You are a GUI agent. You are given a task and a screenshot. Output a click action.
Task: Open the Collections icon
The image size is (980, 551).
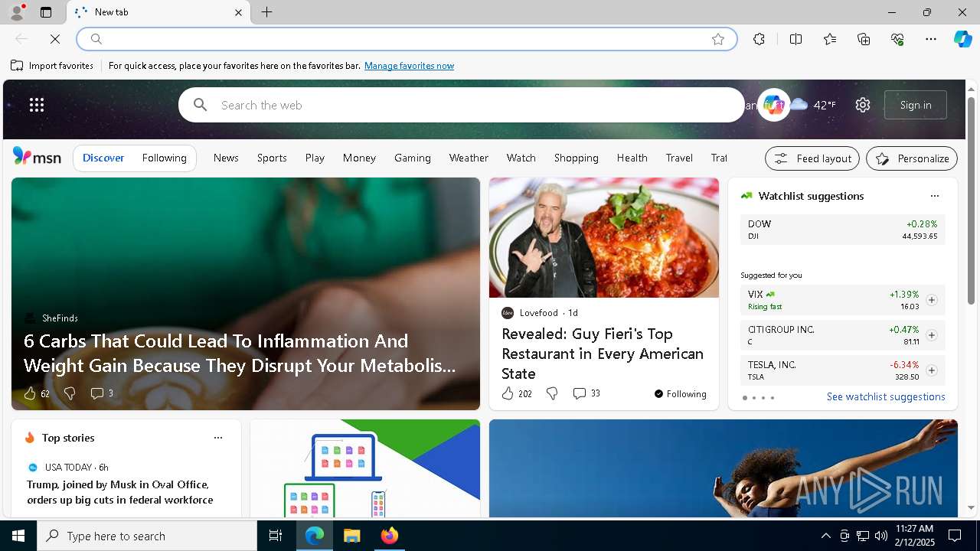864,39
